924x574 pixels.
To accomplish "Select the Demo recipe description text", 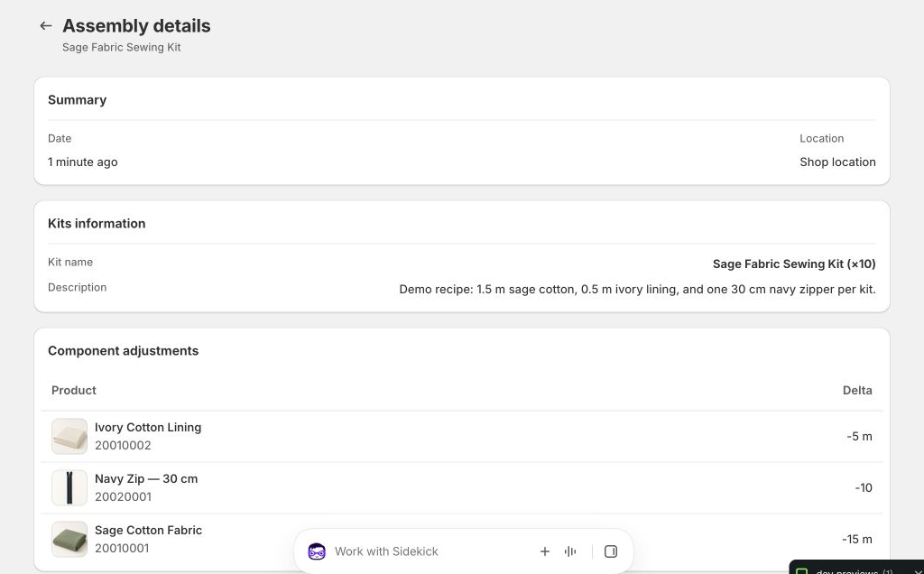I will tap(638, 290).
